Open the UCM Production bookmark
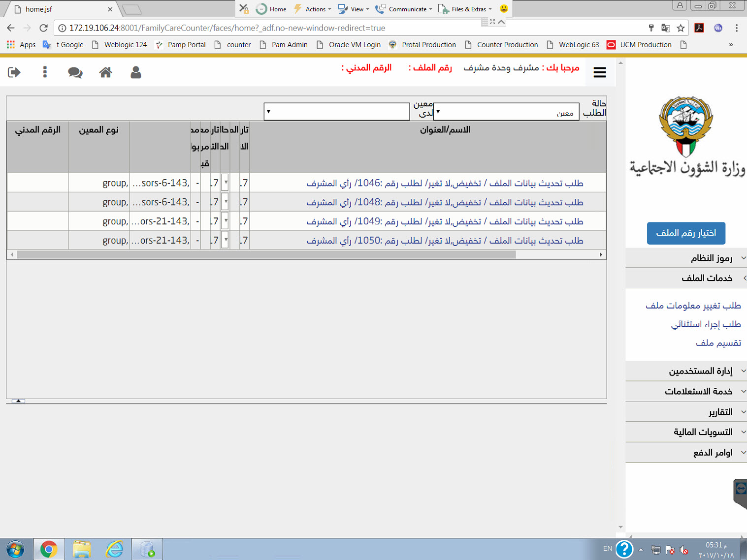Viewport: 747px width, 560px height. click(639, 45)
